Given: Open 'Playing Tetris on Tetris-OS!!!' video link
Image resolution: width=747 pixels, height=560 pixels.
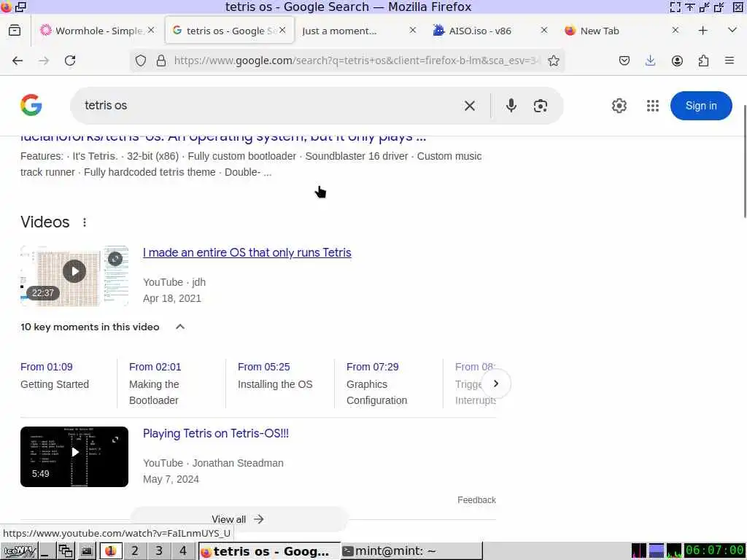Looking at the screenshot, I should tap(216, 433).
